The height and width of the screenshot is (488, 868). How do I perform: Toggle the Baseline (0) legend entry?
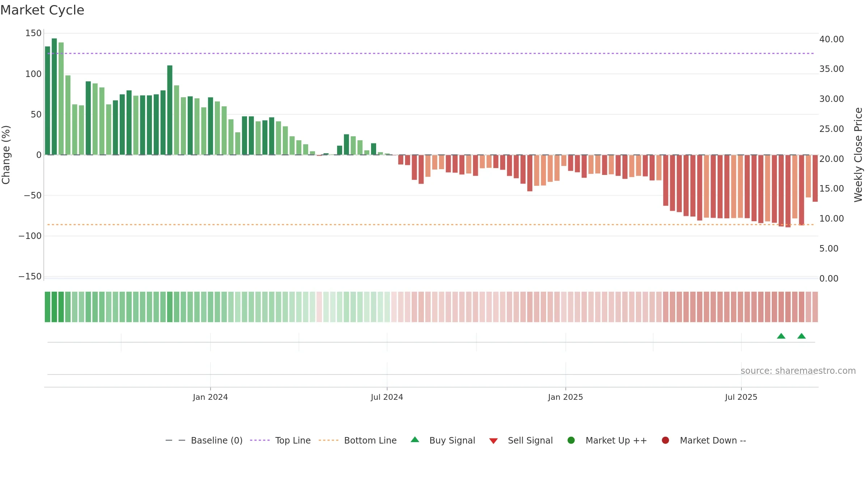point(204,440)
